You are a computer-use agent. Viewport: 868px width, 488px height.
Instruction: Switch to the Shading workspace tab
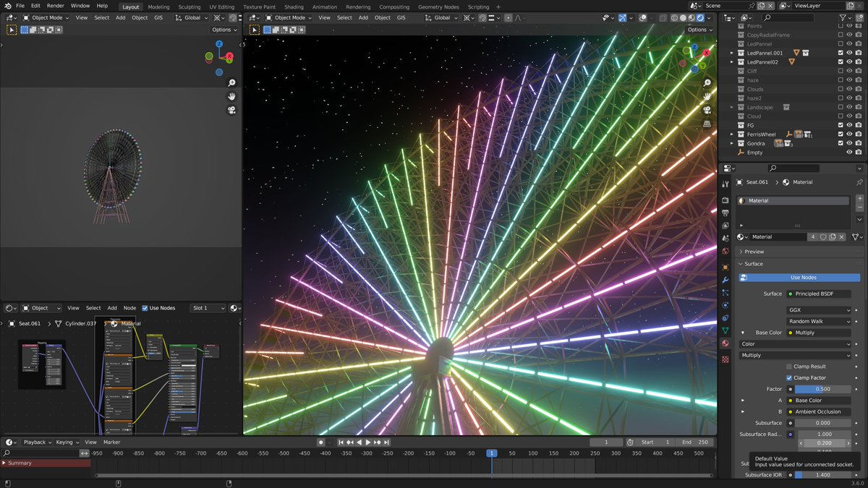tap(294, 7)
